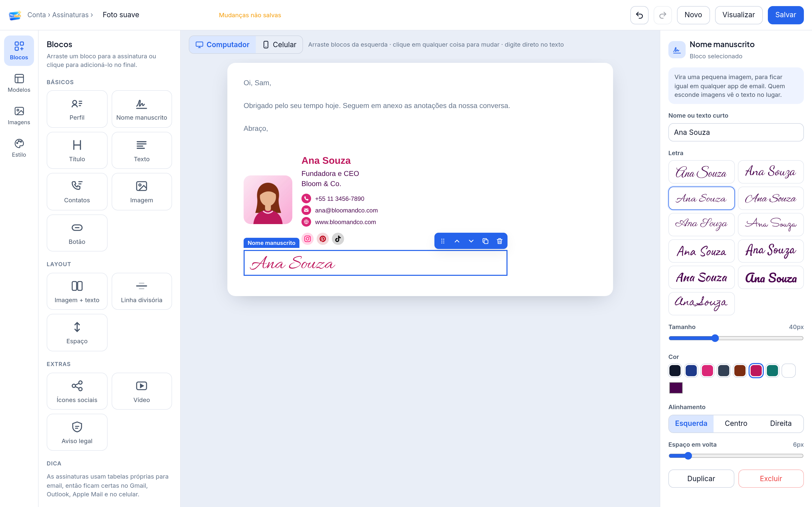Move block down with chevron
Screen dimensions: 812x507
471,241
